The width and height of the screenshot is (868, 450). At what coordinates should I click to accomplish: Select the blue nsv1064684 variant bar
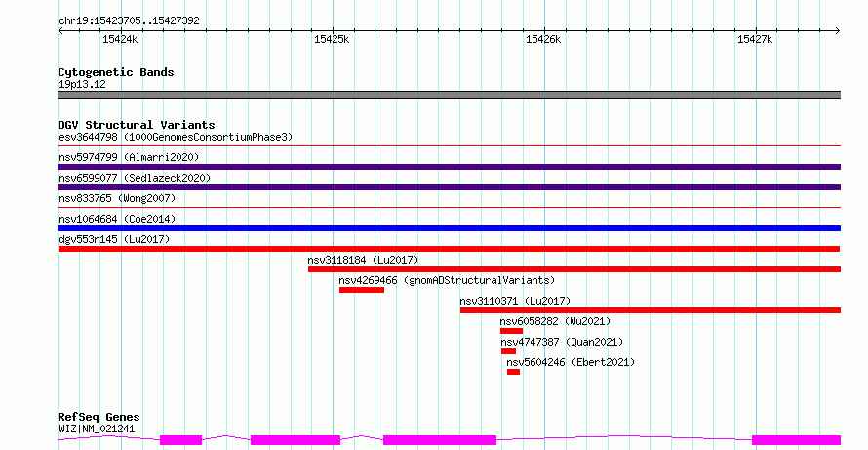pos(449,228)
